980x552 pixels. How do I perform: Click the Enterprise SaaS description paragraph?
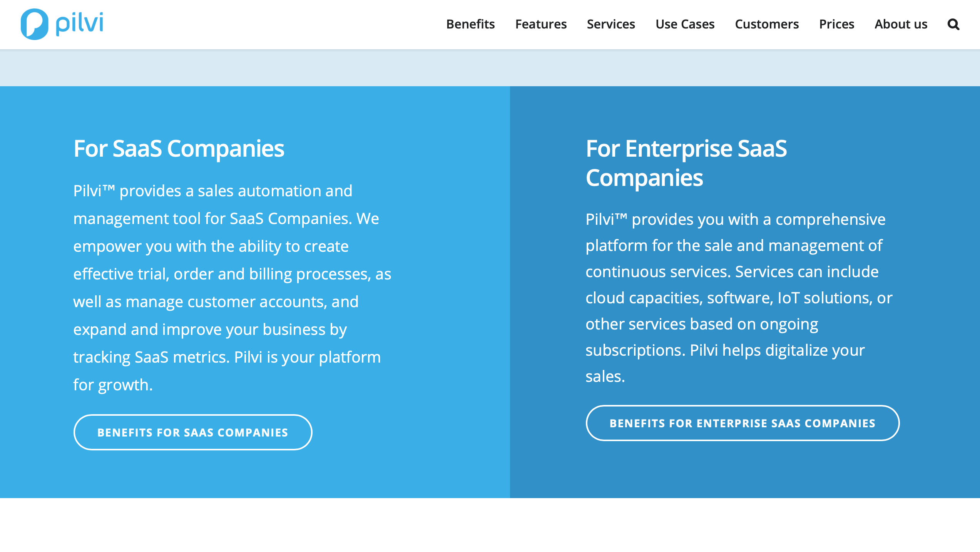[739, 298]
